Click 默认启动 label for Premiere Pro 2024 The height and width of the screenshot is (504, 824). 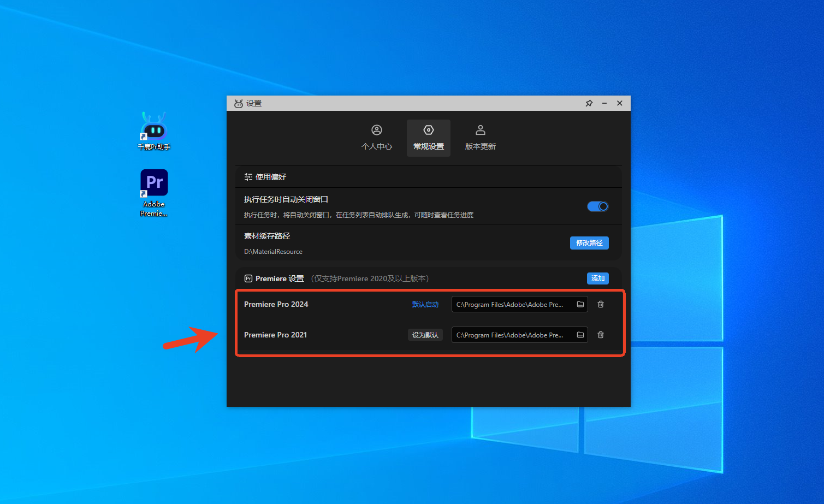(425, 305)
